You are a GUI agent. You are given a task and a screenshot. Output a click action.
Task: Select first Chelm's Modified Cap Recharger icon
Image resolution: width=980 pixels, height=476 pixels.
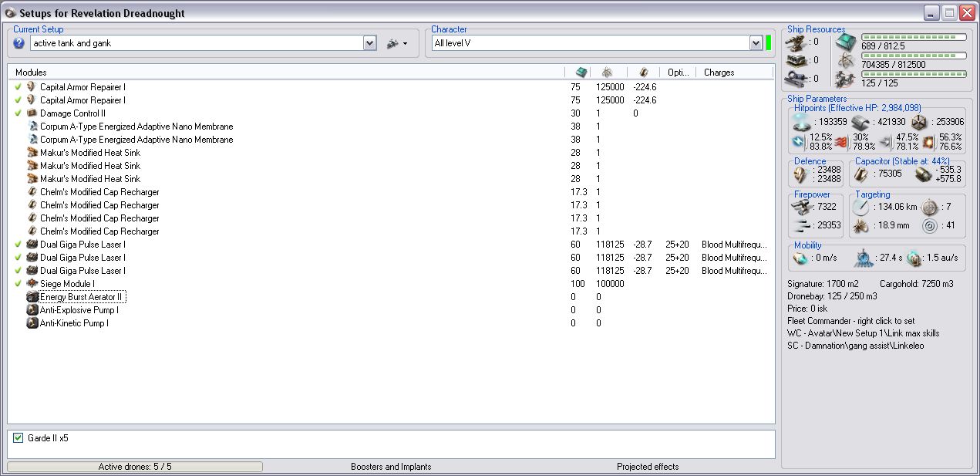(32, 192)
